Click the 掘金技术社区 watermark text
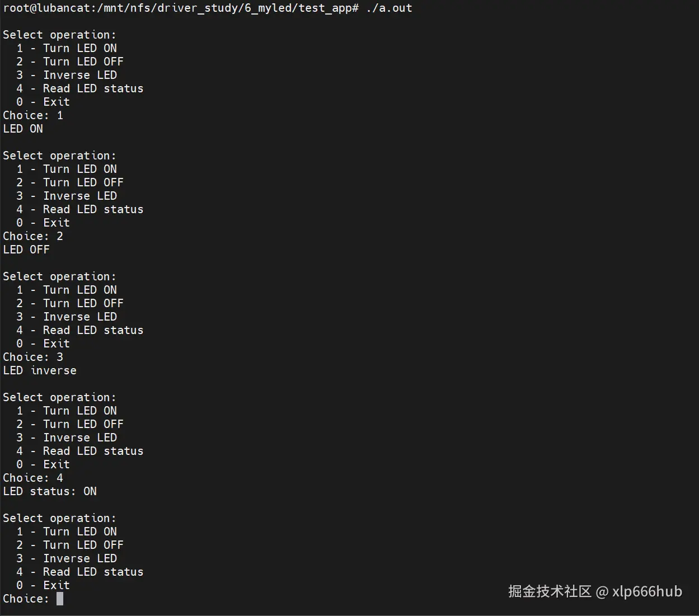The image size is (699, 616). click(550, 591)
